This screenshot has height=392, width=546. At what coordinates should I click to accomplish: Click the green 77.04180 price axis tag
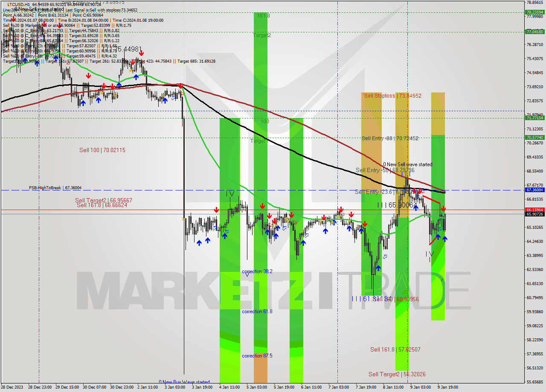pyautogui.click(x=534, y=32)
